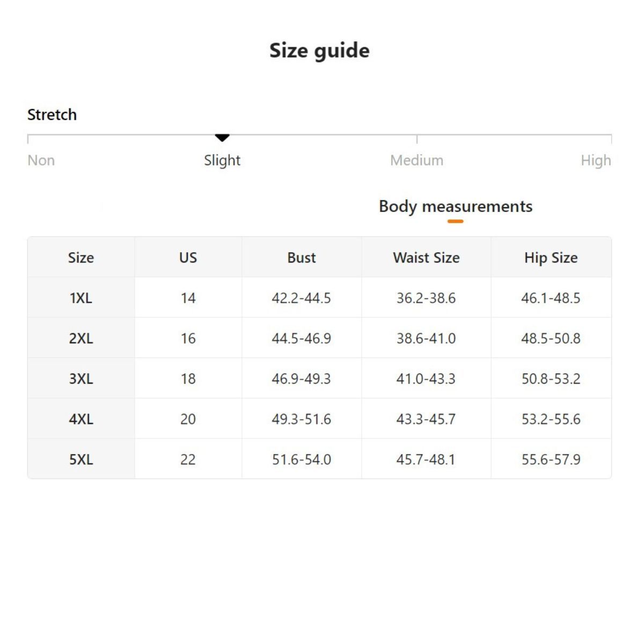Click the High stretch label
Viewport: 644px width, 644px height.
click(x=596, y=160)
